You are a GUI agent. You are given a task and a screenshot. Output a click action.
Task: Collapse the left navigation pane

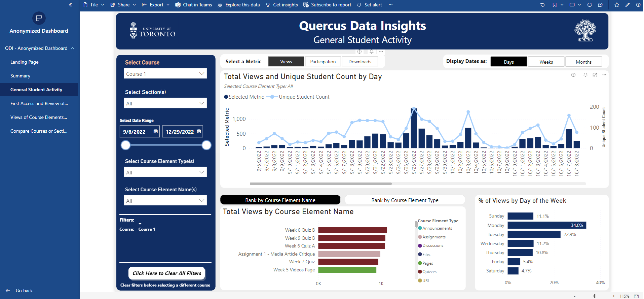(x=70, y=5)
